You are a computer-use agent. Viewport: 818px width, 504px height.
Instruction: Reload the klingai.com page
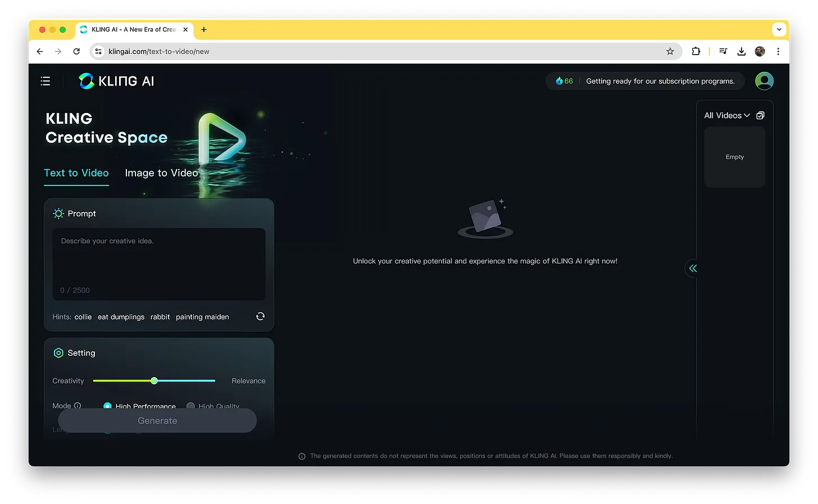76,51
